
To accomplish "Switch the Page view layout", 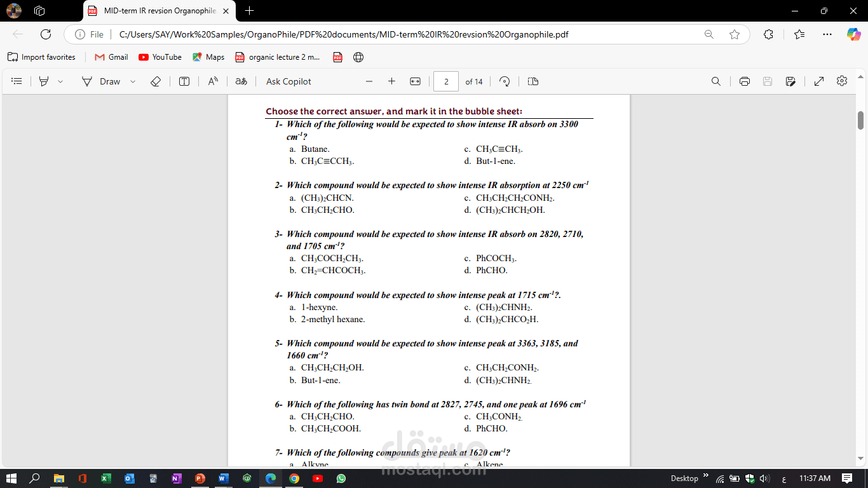I will pyautogui.click(x=533, y=81).
